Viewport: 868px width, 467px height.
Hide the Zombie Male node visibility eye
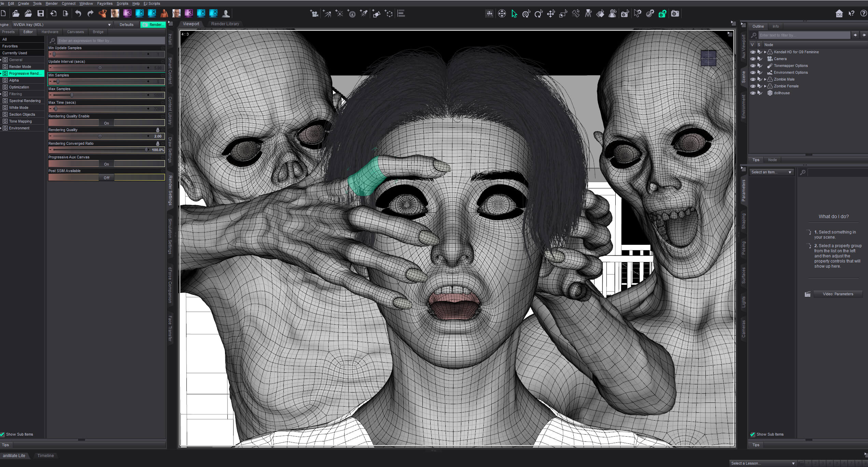(x=753, y=79)
